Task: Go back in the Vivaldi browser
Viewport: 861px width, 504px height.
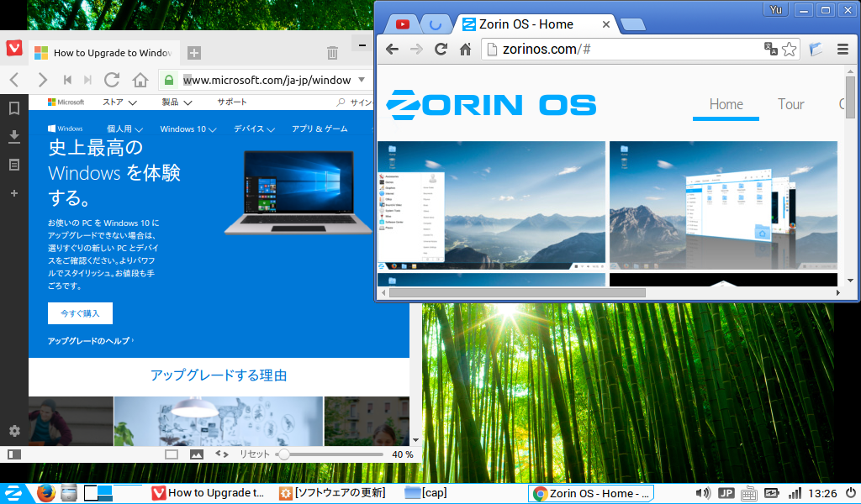Action: point(15,80)
